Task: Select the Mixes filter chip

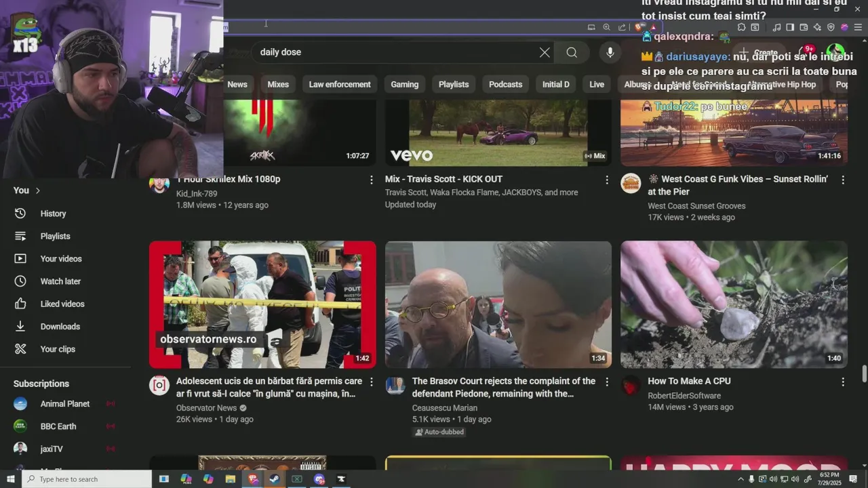Action: tap(278, 85)
